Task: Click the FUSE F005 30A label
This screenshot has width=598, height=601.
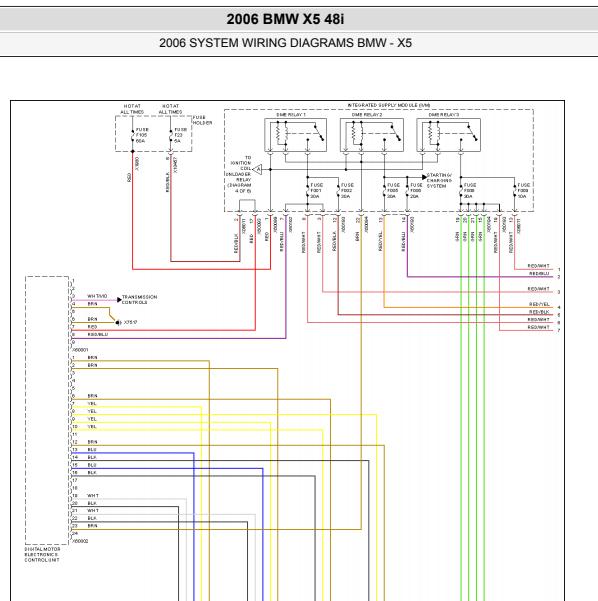Action: tap(393, 190)
